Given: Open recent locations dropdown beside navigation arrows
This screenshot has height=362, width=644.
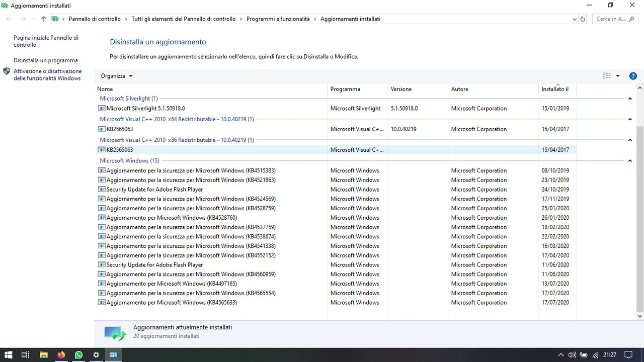Looking at the screenshot, I should click(x=34, y=19).
